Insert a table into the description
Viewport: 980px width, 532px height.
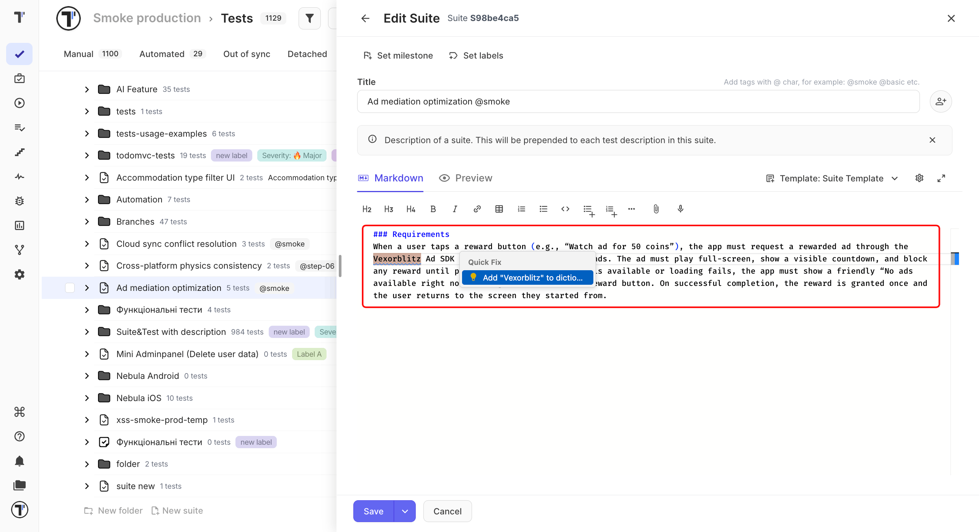tap(499, 209)
